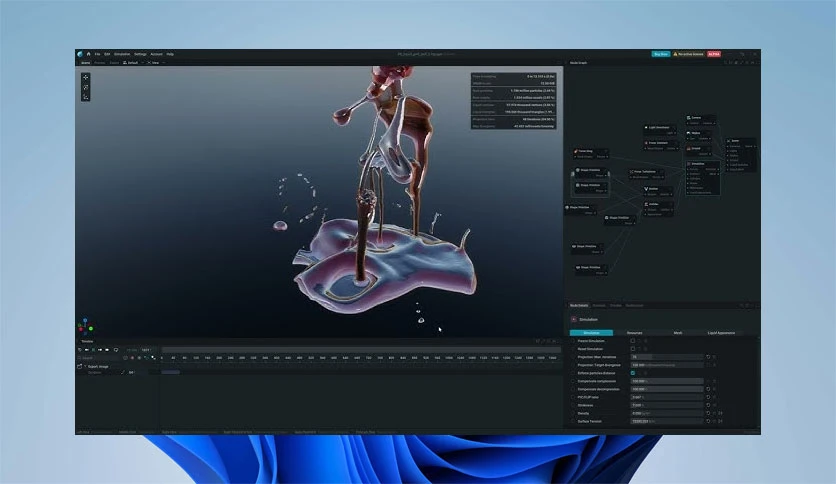Click the Surface Tension value field
Screen dimensions: 836x484
[x=666, y=421]
